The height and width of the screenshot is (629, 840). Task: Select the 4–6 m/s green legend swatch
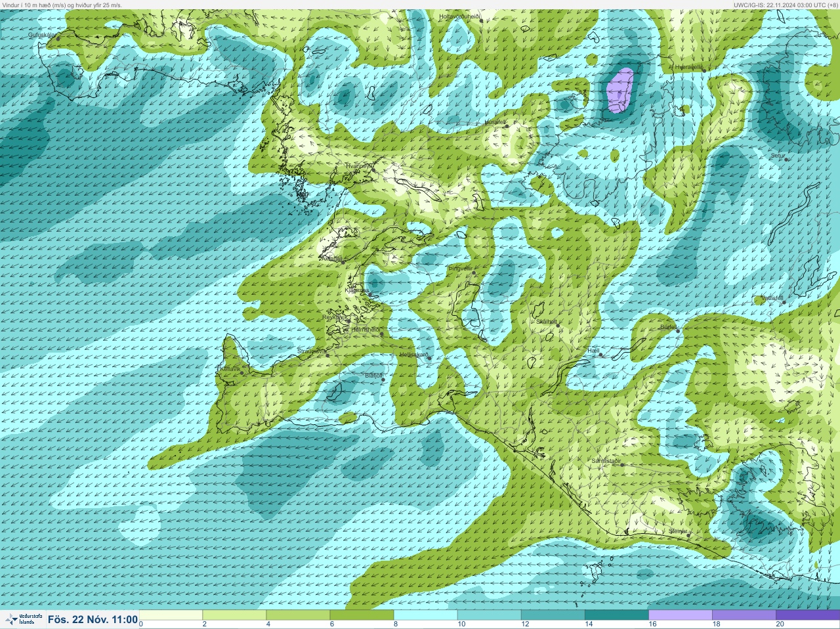pyautogui.click(x=298, y=615)
